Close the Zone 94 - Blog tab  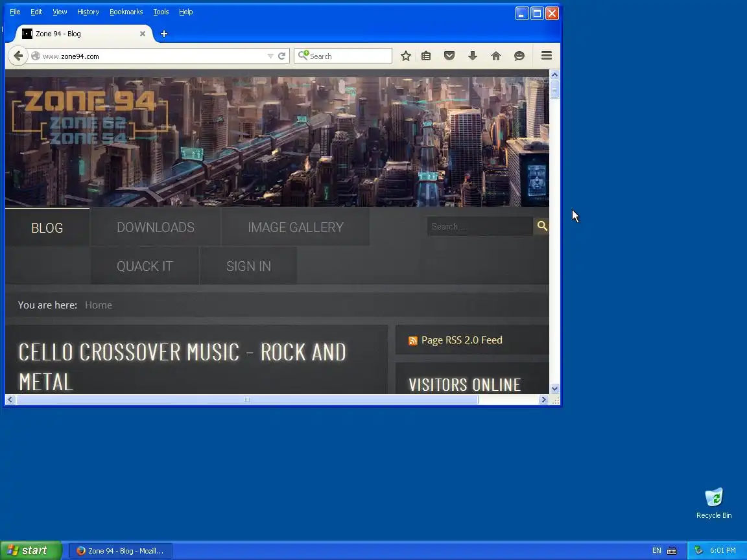(x=143, y=34)
